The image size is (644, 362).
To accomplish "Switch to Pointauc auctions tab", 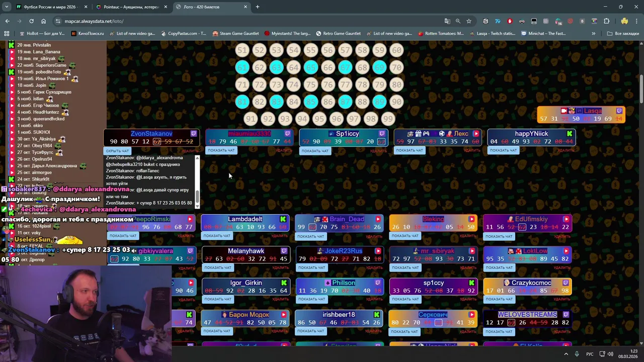I will click(x=132, y=7).
